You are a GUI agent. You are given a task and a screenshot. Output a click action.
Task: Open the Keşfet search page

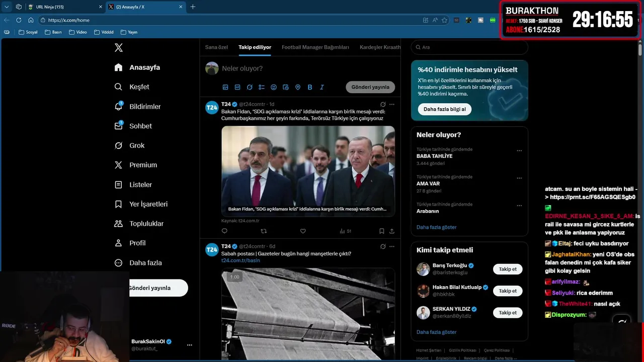tap(132, 87)
